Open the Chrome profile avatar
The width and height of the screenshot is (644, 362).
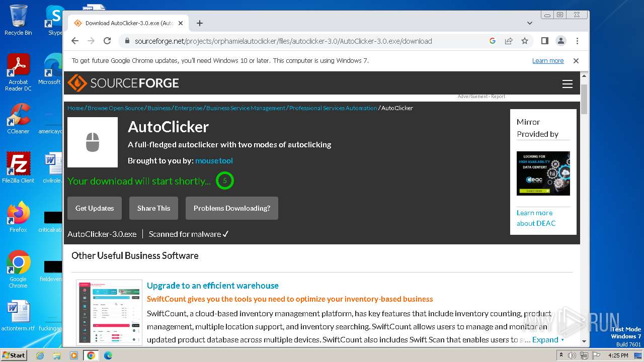coord(560,41)
